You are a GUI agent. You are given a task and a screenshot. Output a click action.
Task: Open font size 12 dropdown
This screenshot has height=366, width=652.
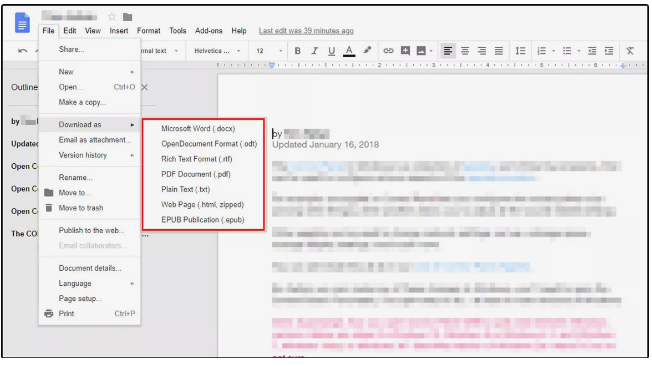click(269, 51)
